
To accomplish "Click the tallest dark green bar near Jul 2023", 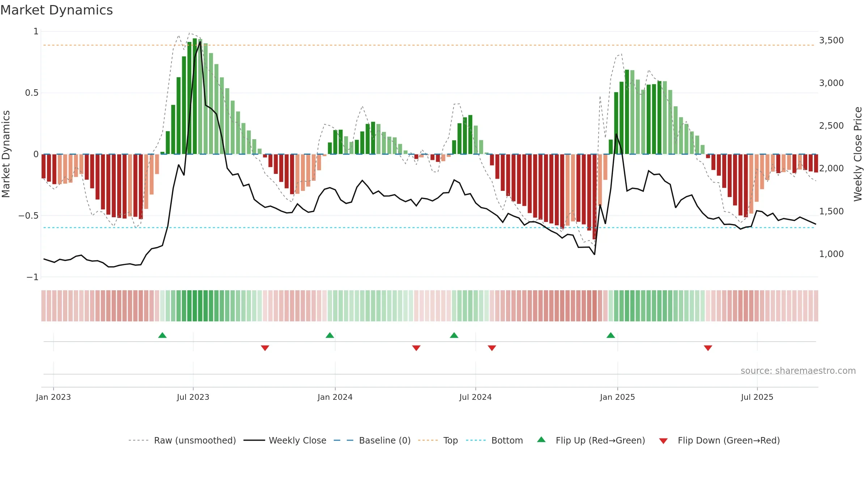I will [195, 96].
